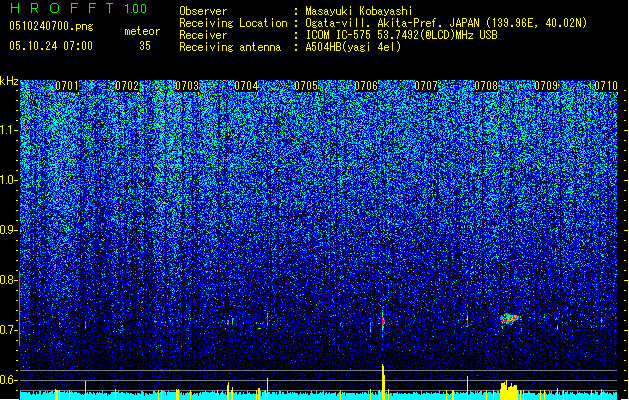Click the 0710 time marker
Image resolution: width=629 pixels, height=400 pixels.
(606, 86)
